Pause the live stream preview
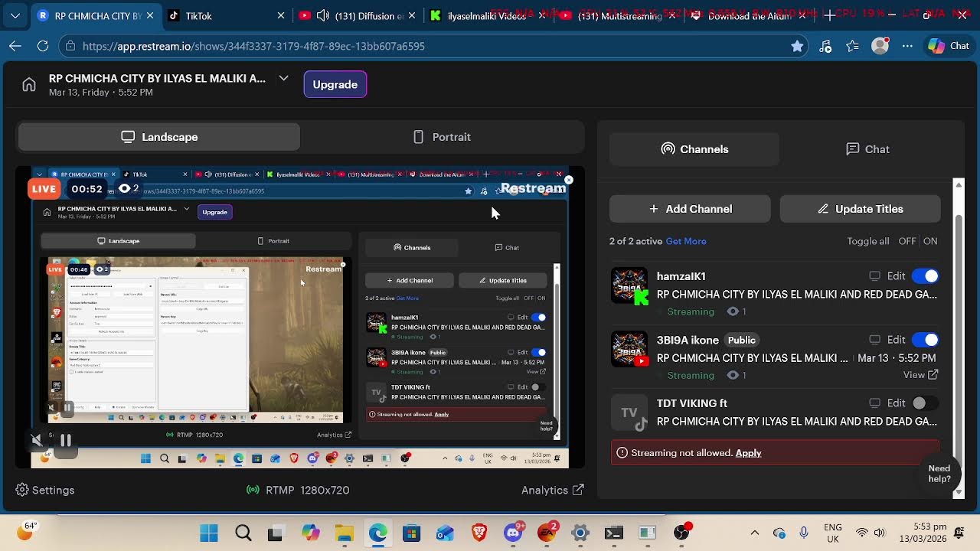Image resolution: width=980 pixels, height=551 pixels. [66, 440]
